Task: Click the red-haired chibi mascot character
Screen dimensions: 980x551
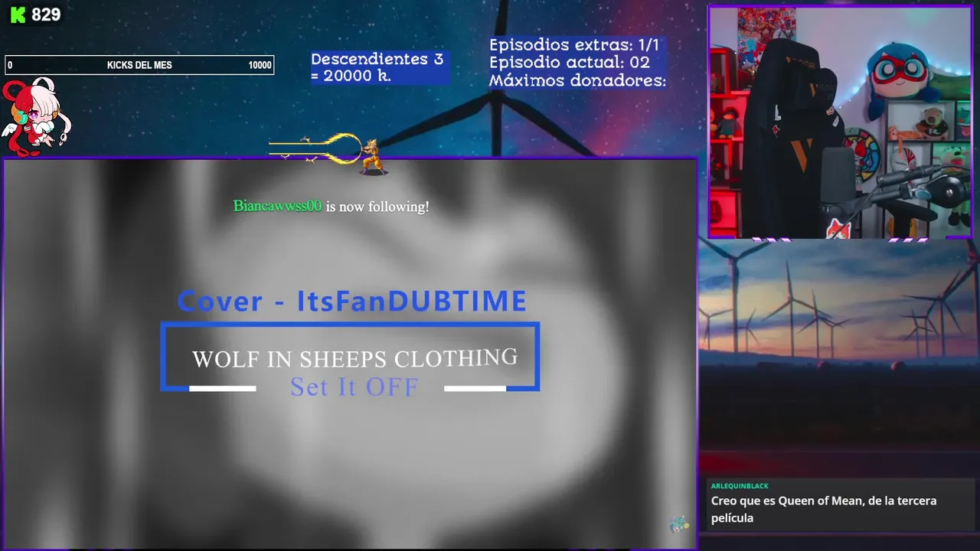Action: point(35,116)
